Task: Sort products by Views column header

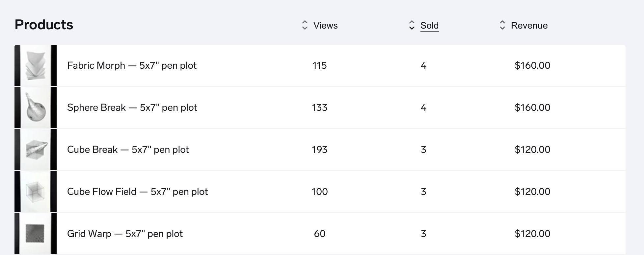Action: pyautogui.click(x=325, y=26)
